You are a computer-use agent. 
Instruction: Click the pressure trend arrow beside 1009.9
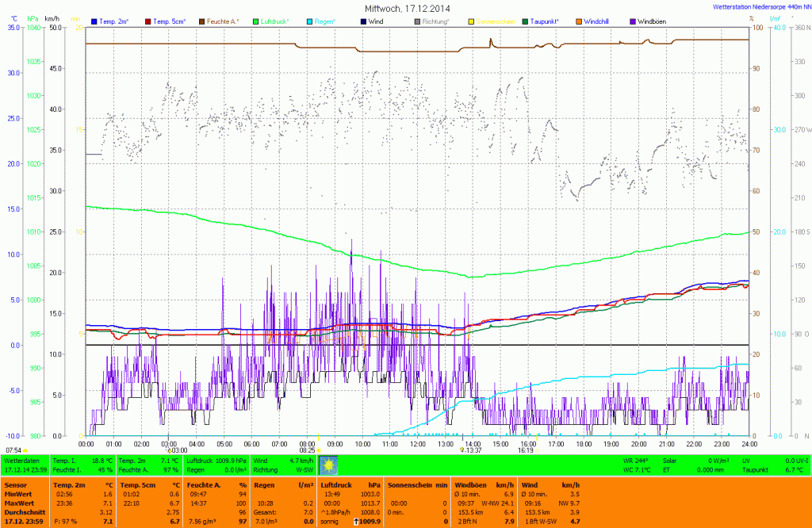tap(358, 522)
